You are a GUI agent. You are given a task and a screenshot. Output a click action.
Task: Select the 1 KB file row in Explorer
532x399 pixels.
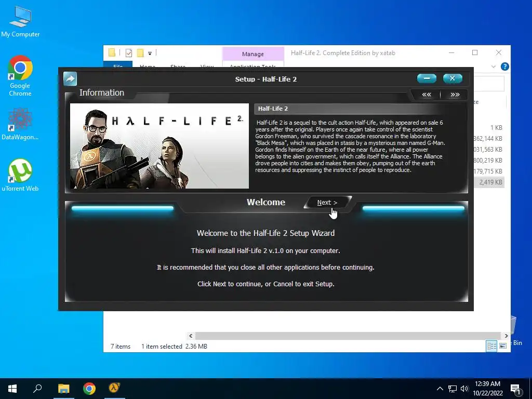click(x=488, y=128)
